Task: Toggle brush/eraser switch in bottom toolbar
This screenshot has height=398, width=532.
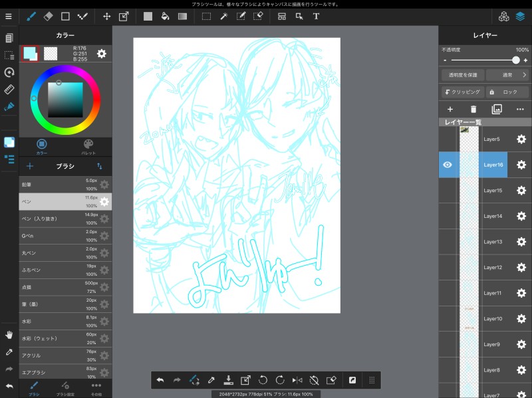Action: pyautogui.click(x=194, y=380)
